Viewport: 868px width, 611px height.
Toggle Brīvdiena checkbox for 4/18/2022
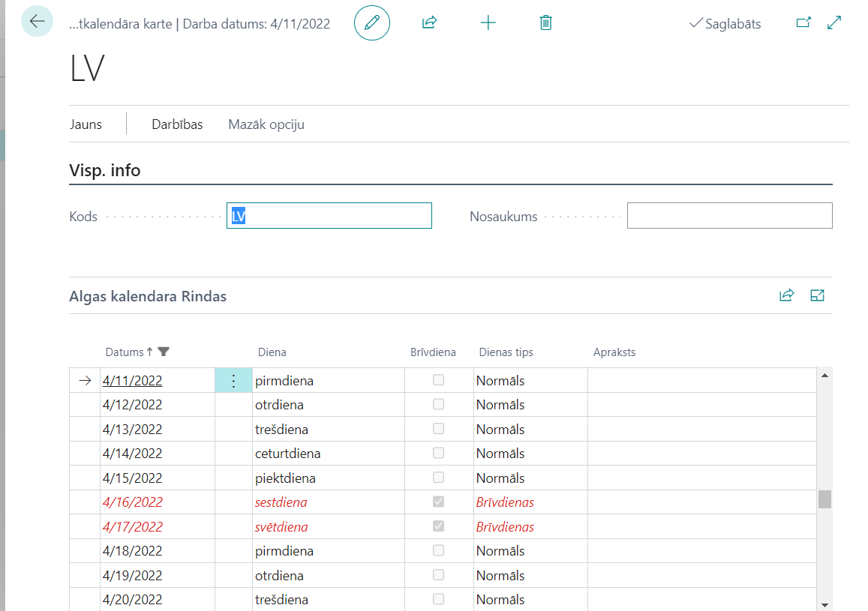click(438, 550)
